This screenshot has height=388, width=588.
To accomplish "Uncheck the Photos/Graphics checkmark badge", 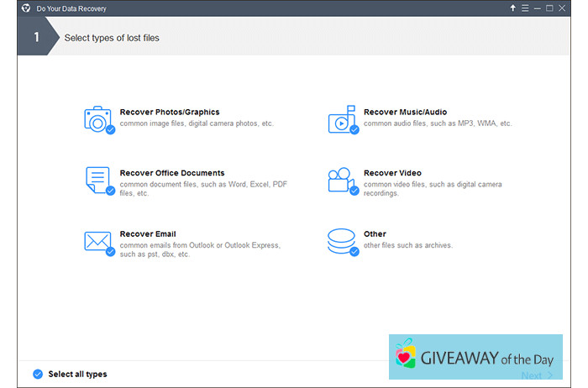I will (x=110, y=130).
